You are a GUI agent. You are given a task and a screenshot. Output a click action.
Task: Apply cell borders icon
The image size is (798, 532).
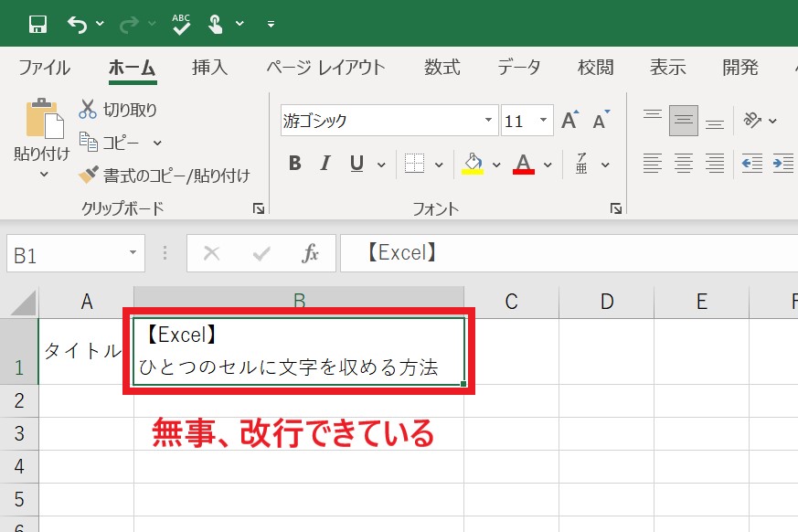pos(414,164)
